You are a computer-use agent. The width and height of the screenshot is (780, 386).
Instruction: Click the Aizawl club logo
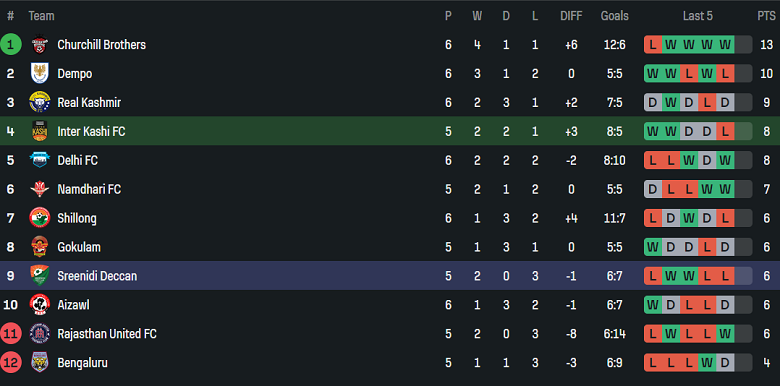pyautogui.click(x=39, y=304)
